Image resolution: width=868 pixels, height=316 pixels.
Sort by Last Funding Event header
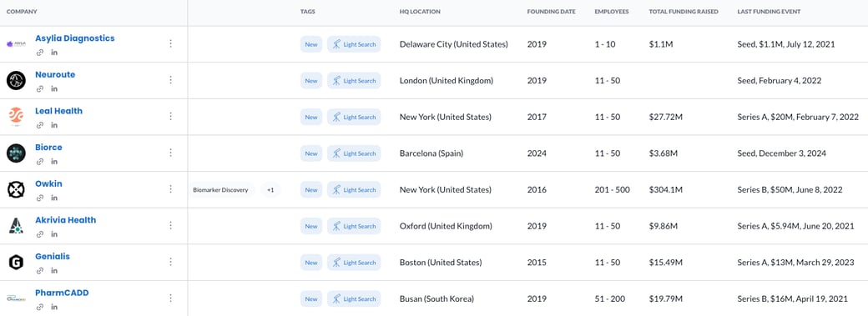point(769,12)
